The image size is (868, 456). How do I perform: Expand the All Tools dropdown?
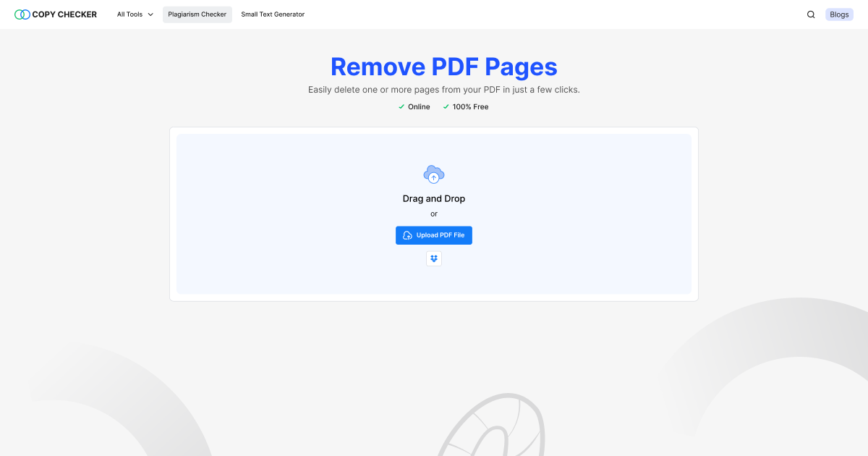coord(135,14)
